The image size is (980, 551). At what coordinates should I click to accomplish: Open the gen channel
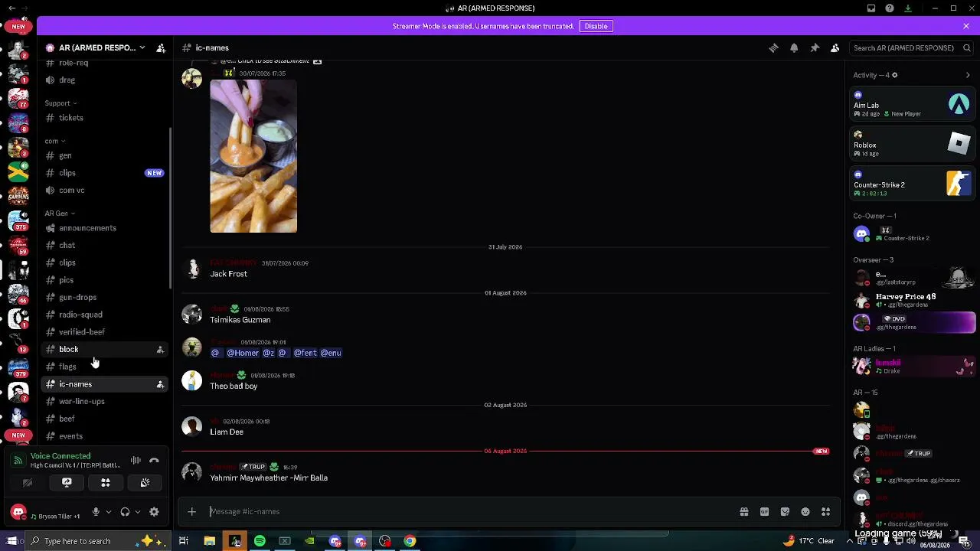tap(104, 155)
